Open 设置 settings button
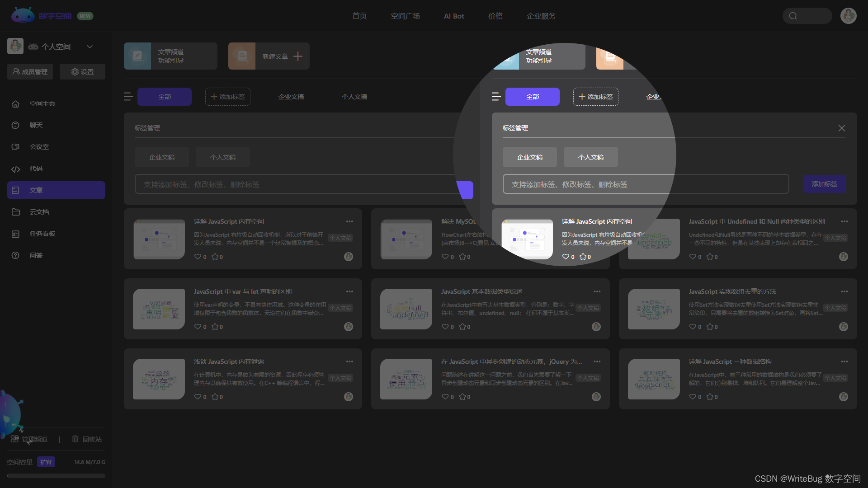Image resolution: width=868 pixels, height=488 pixels. point(82,72)
